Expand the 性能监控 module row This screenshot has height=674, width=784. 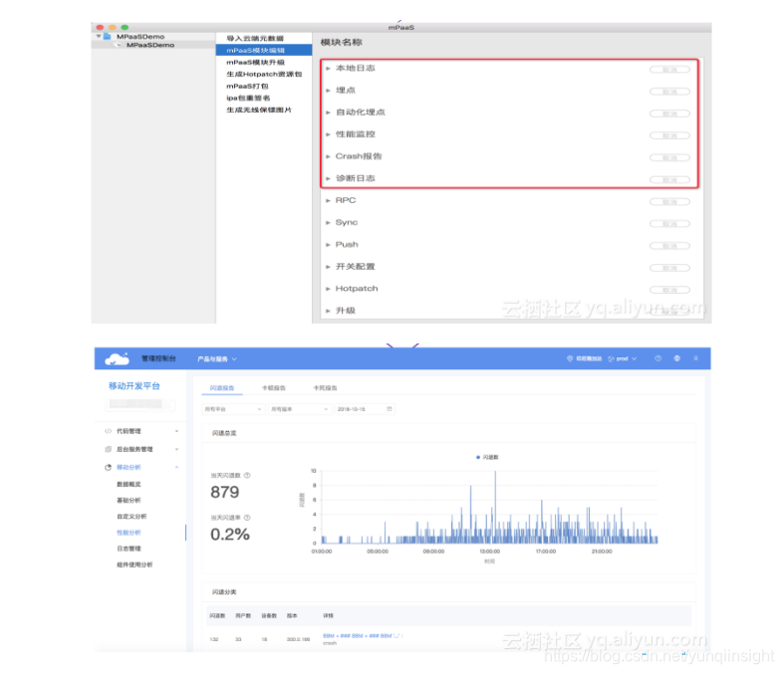coord(328,134)
